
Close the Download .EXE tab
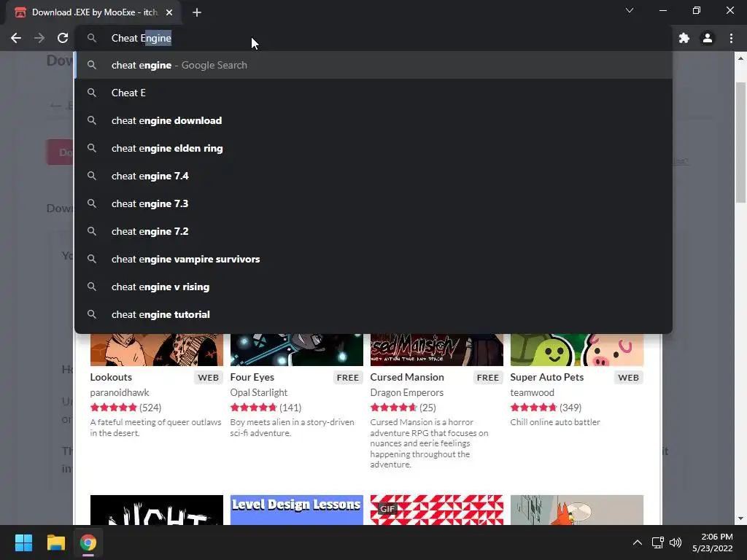(x=169, y=12)
